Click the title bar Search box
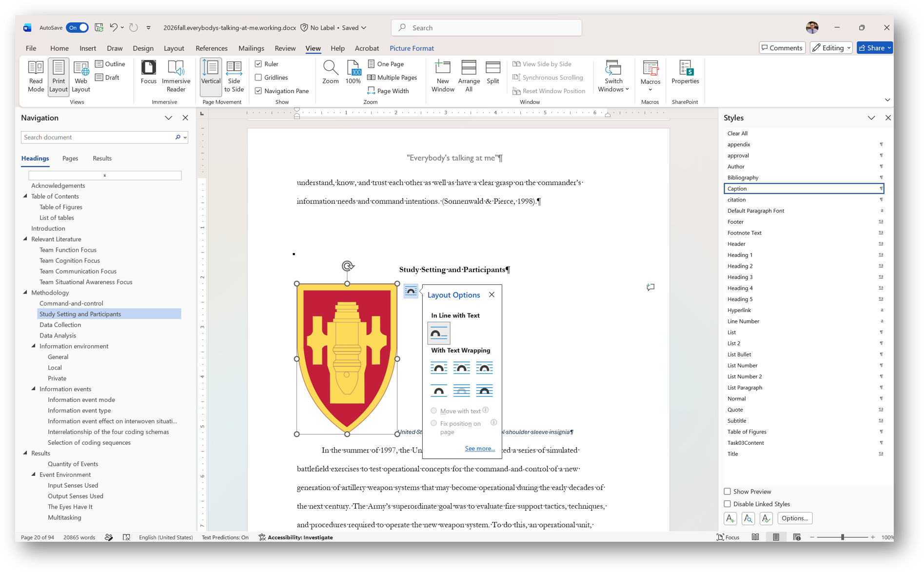Screen dimensions: 924x572 [x=486, y=28]
